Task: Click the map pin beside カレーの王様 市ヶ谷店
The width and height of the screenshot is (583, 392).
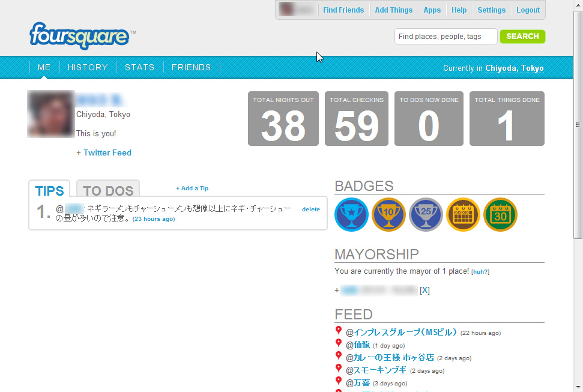Action: tap(338, 355)
